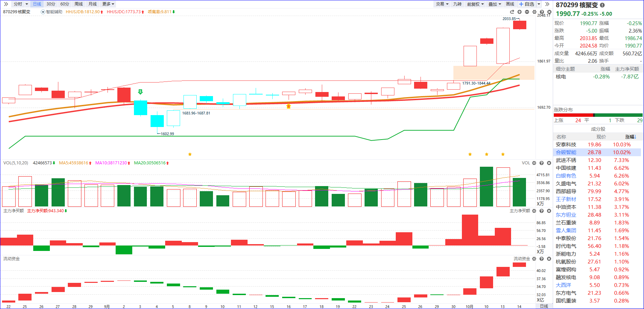The height and width of the screenshot is (309, 644).
Task: Open the dropdown arrow next to 分时
Action: [x=27, y=4]
